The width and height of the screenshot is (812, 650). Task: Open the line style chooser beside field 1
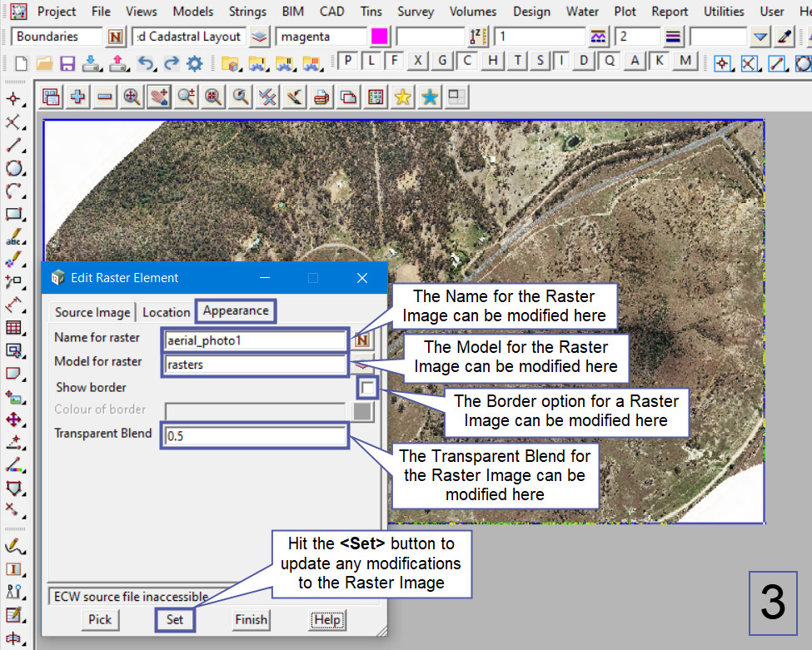(598, 37)
